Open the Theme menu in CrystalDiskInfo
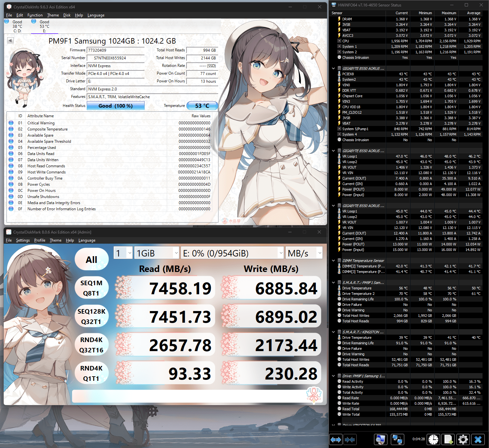Viewport: 489px width, 448px height. [x=53, y=15]
